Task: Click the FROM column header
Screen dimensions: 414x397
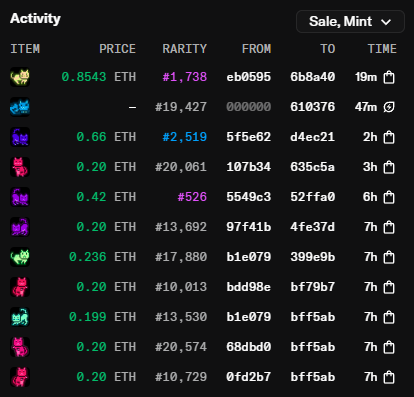Action: (256, 49)
